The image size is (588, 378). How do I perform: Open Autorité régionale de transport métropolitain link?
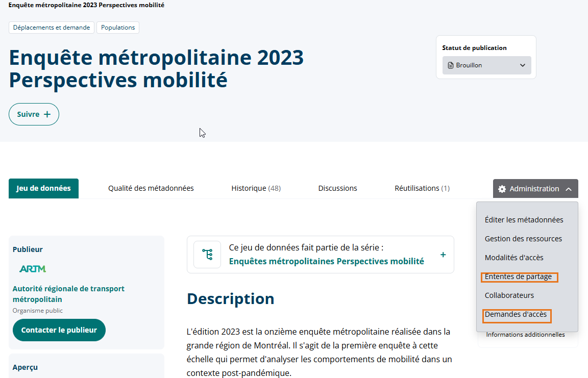point(68,294)
